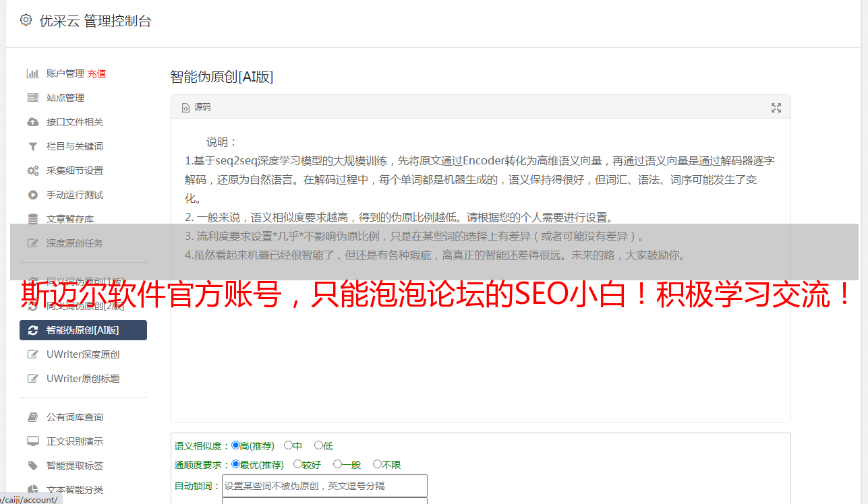Screen dimensions: 868x504
Task: Go to UWriter深度原创 page
Action: (84, 354)
